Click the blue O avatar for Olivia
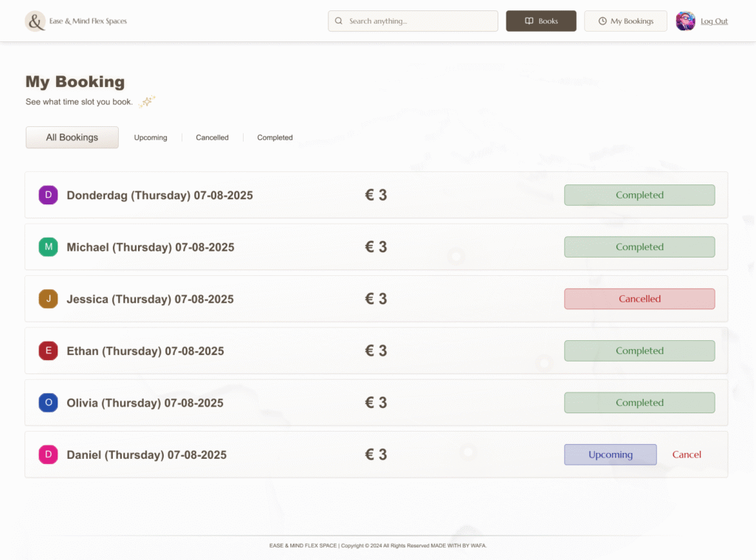The image size is (756, 560). coord(49,403)
